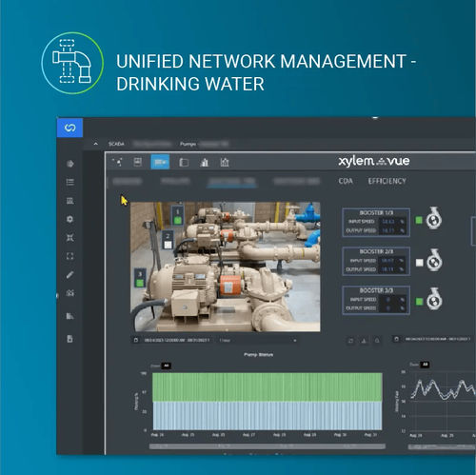Image resolution: width=476 pixels, height=475 pixels.
Task: Click the pipe fitting icon beside the headline
Action: point(72,63)
